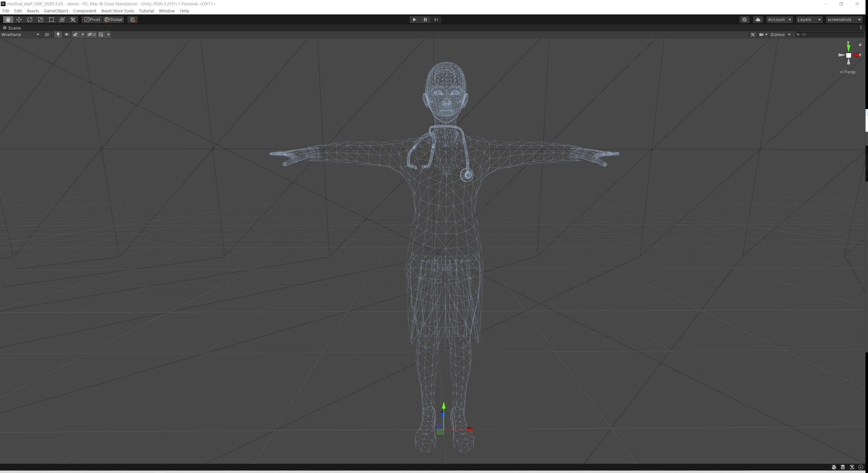Select the Scale tool

coord(40,20)
